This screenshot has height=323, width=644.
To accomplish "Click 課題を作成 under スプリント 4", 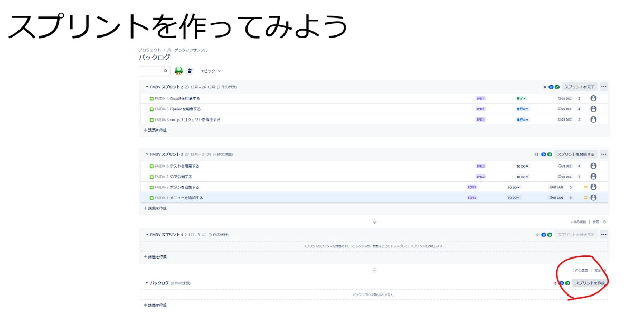I will click(x=155, y=257).
